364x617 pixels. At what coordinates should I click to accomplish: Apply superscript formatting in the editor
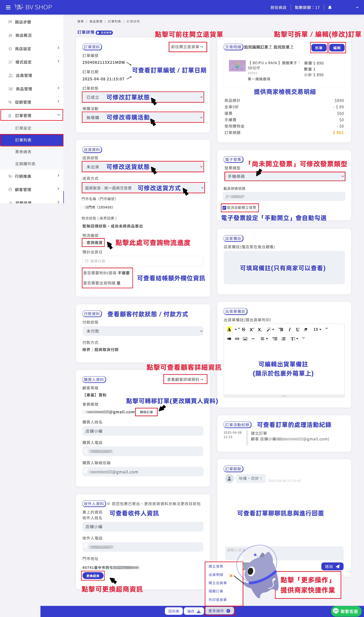click(x=252, y=330)
